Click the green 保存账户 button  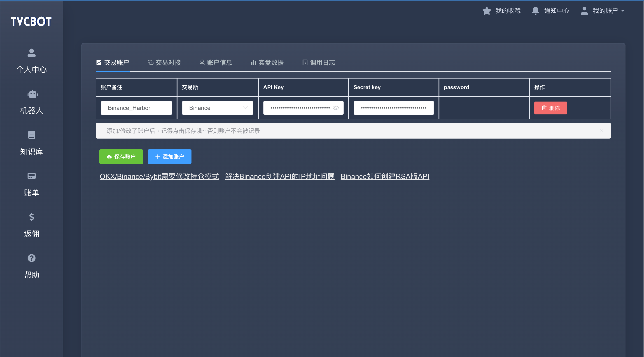pyautogui.click(x=121, y=157)
